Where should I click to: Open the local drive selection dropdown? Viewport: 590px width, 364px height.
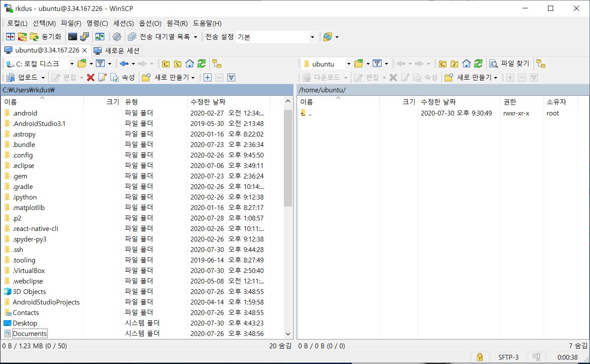point(72,64)
